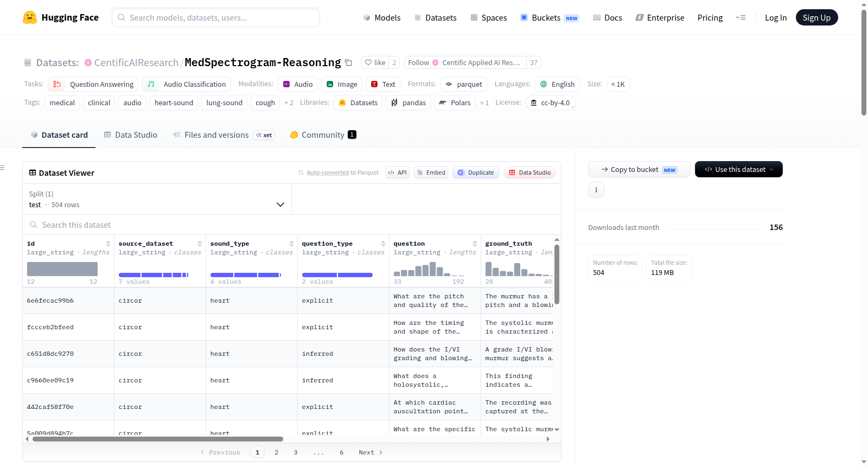Click the Question Answering task tag
This screenshot has height=467, width=868.
click(93, 84)
